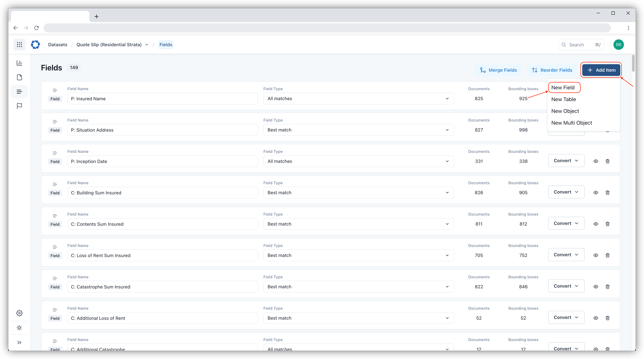Toggle eye icon for C: Catastrophe Sum Insured
This screenshot has width=644, height=359.
tap(596, 287)
